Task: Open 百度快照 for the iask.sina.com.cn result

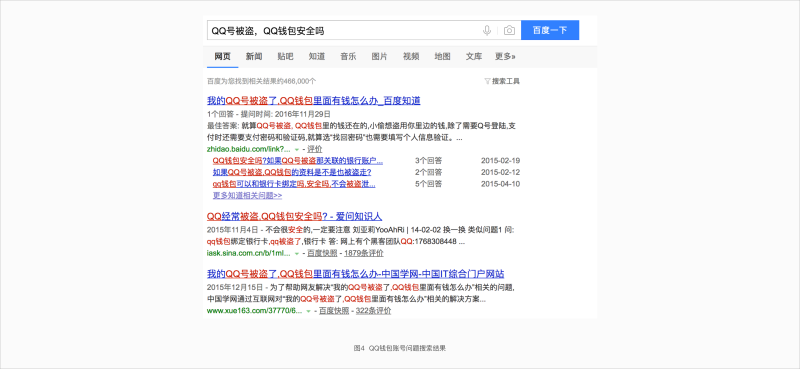Action: coord(322,253)
